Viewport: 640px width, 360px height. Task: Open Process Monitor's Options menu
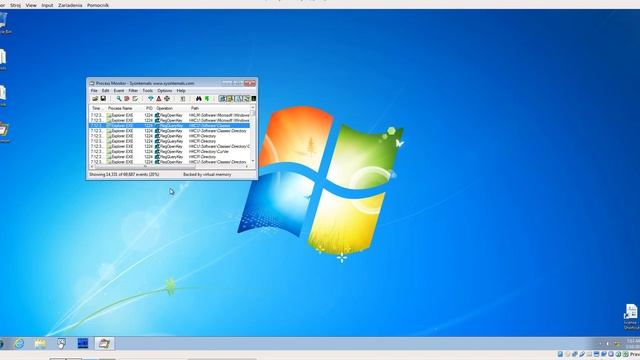(164, 91)
